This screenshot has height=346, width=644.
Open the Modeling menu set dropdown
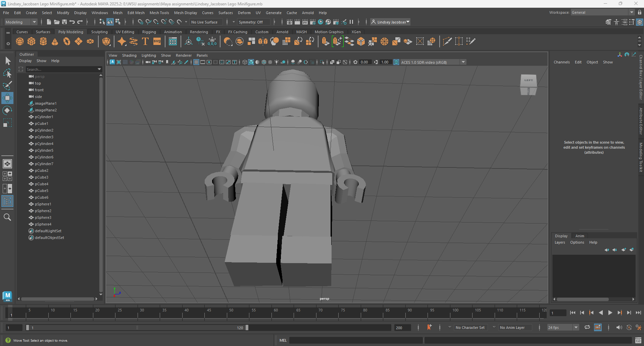[21, 22]
